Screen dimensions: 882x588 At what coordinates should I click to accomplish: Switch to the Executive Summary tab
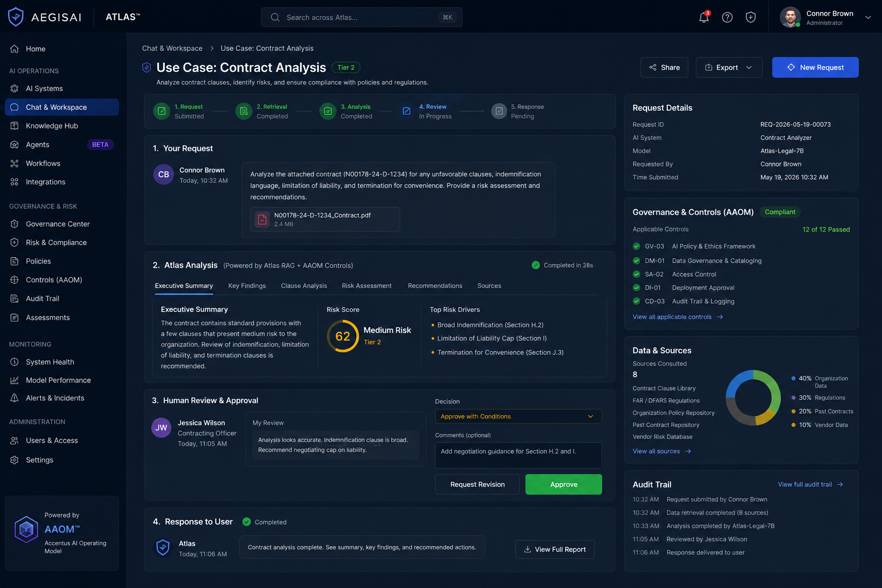[x=184, y=286]
